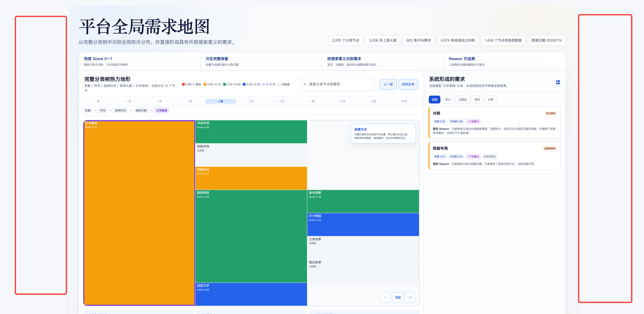Image resolution: width=644 pixels, height=314 pixels.
Task: Select the 书法字体 treemap block
Action: pos(251,132)
